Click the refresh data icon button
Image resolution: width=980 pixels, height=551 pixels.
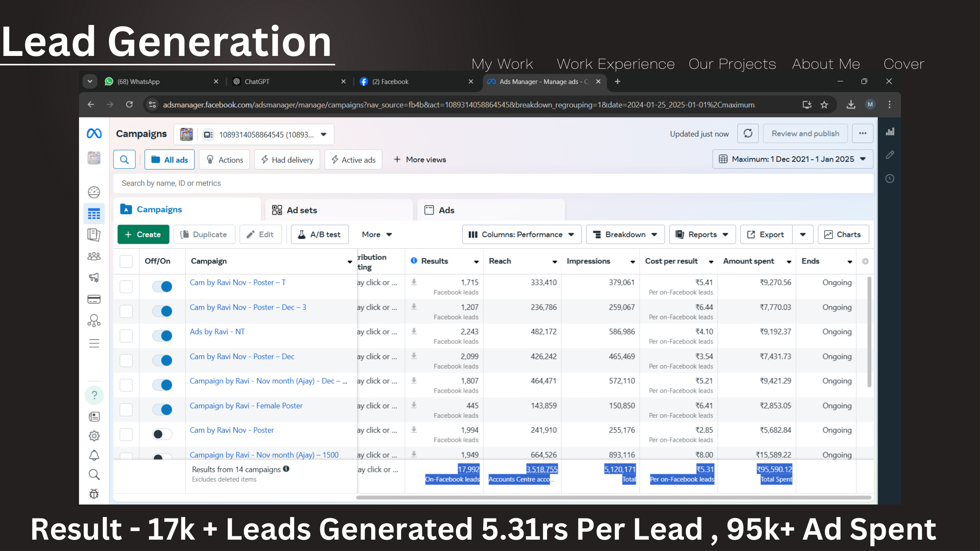coord(748,133)
